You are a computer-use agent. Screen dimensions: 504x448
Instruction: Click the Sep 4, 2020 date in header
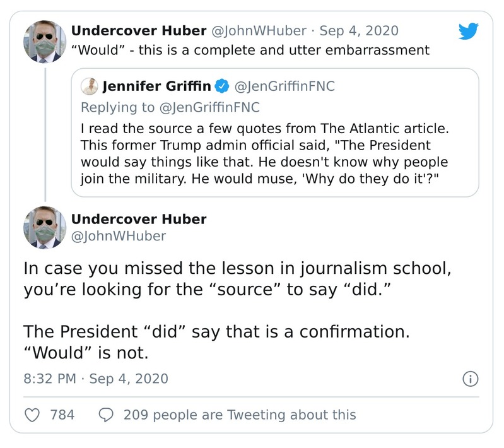click(358, 30)
